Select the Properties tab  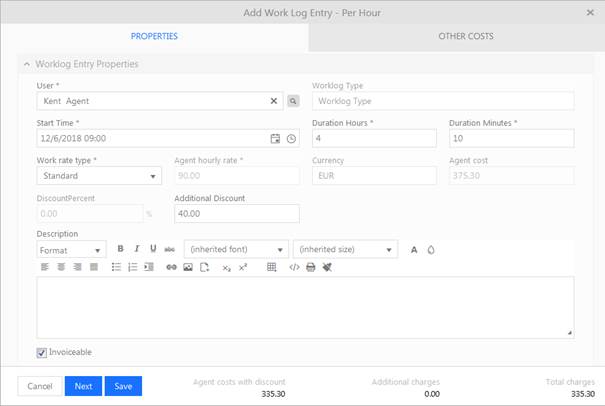pyautogui.click(x=154, y=36)
